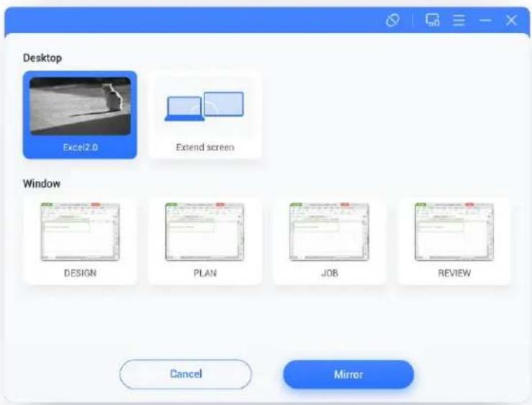The height and width of the screenshot is (405, 532).
Task: Open the screen mirroring device icon
Action: (x=433, y=20)
